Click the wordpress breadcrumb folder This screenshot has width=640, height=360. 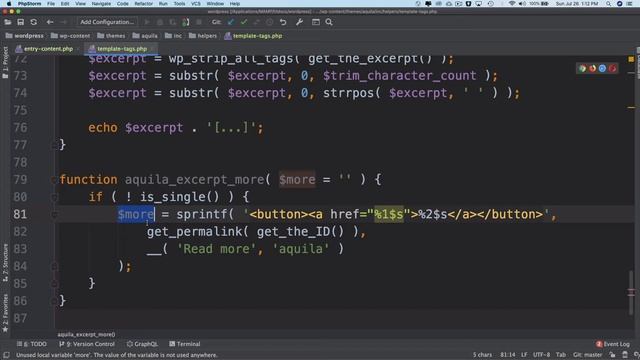24,36
